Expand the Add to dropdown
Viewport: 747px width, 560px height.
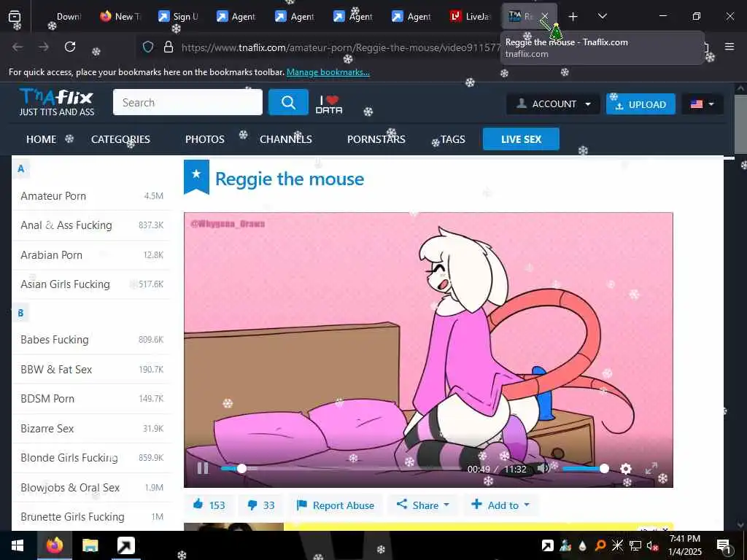point(500,505)
